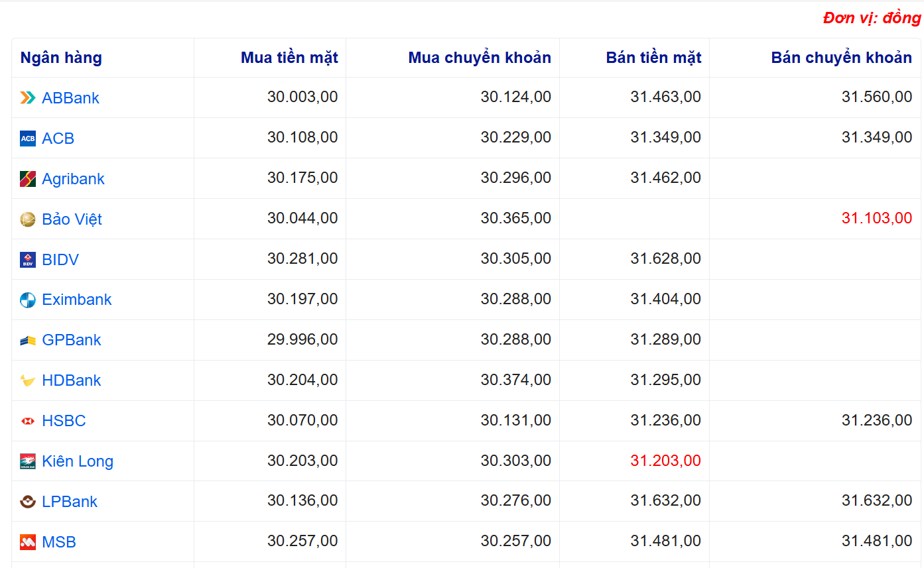Click the GPBank logo icon
Screen dimensions: 924x568
(28, 341)
